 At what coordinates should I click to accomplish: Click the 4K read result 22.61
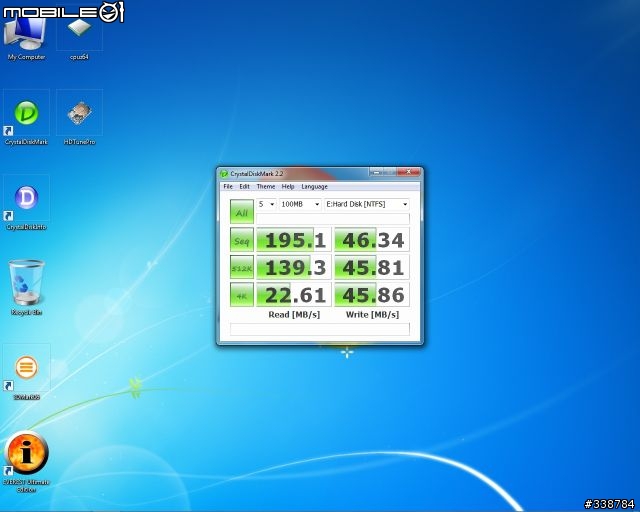click(x=293, y=294)
